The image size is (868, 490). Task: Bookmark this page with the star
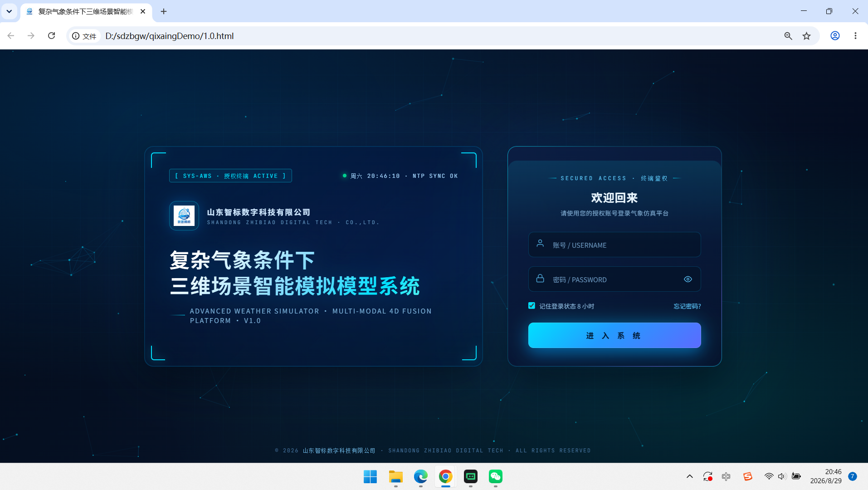click(x=806, y=36)
